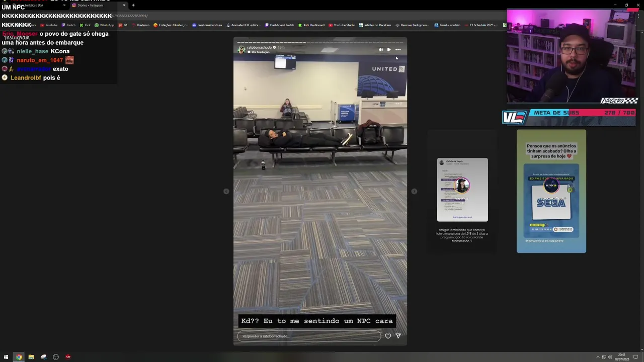Open the Kick Dashboard bookmark
Screen dimensions: 644x362
(x=311, y=25)
